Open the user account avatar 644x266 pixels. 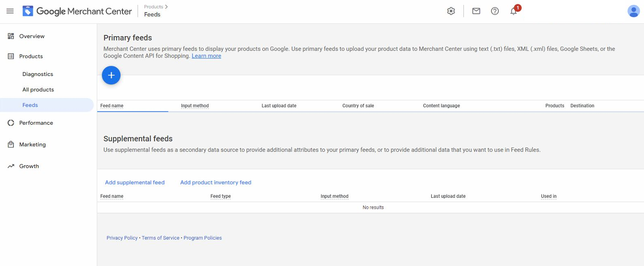click(x=633, y=11)
